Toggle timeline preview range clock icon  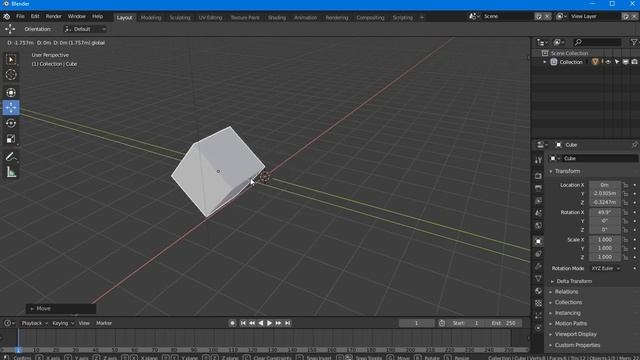click(x=442, y=323)
